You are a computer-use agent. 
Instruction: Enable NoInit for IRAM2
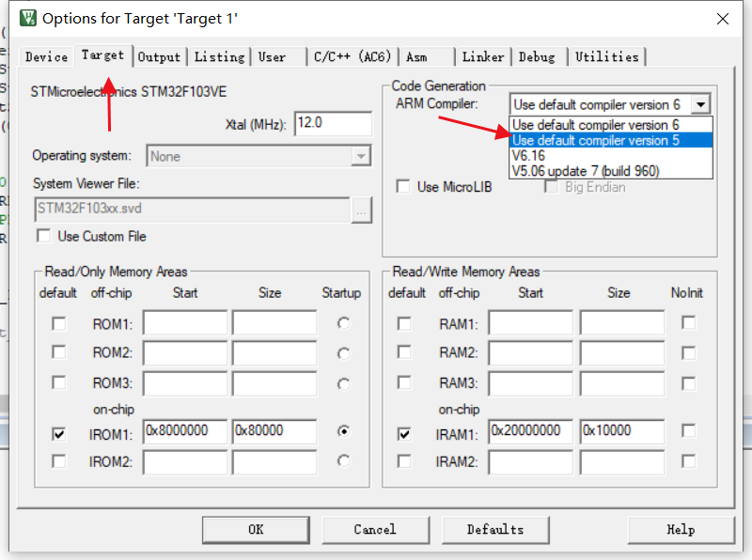[x=688, y=461]
